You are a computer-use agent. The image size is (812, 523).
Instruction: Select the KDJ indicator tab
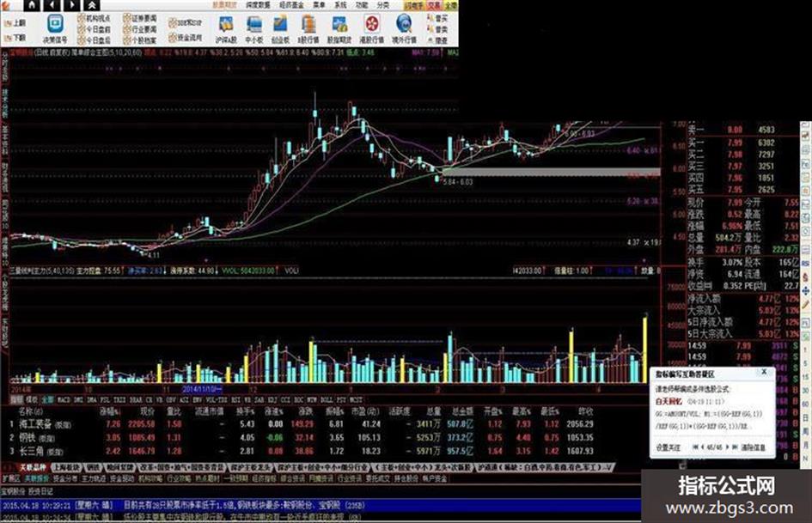click(x=272, y=399)
